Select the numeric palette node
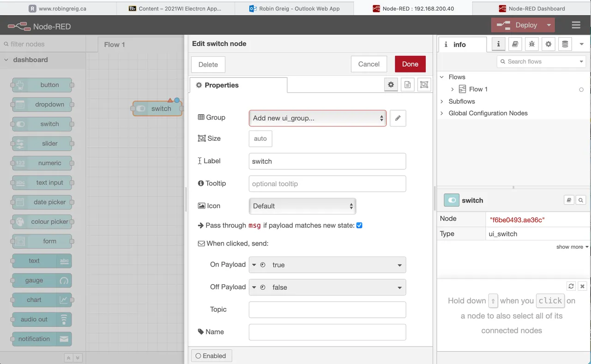This screenshot has width=591, height=364. [x=42, y=163]
